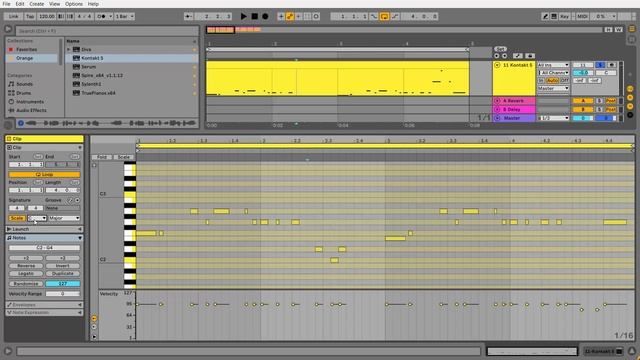Click the unfold button on A Reverb track
640x360 pixels.
click(497, 100)
